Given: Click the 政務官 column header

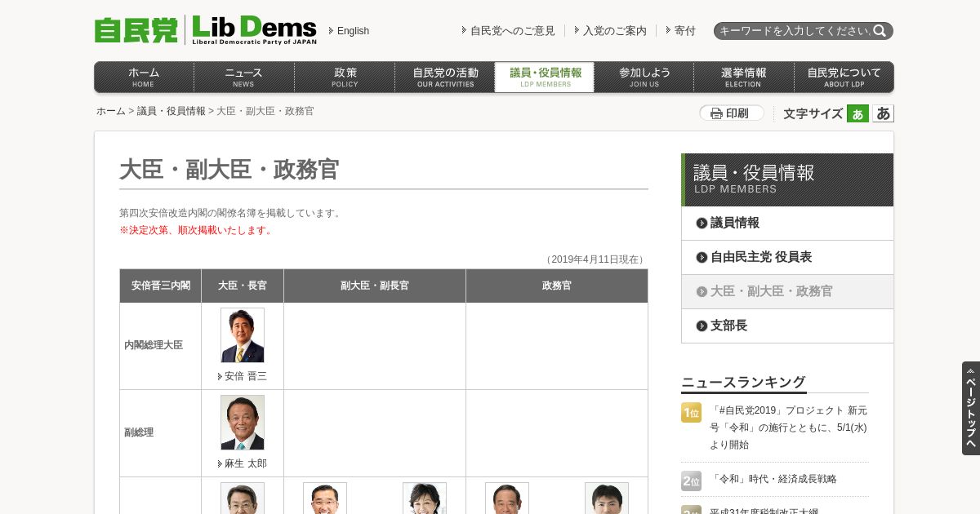Looking at the screenshot, I should click(557, 286).
